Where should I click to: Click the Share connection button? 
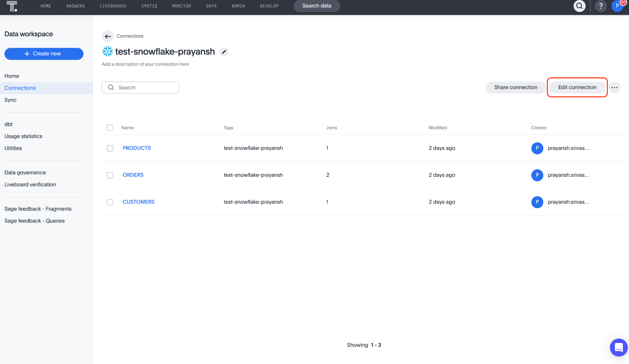click(515, 87)
